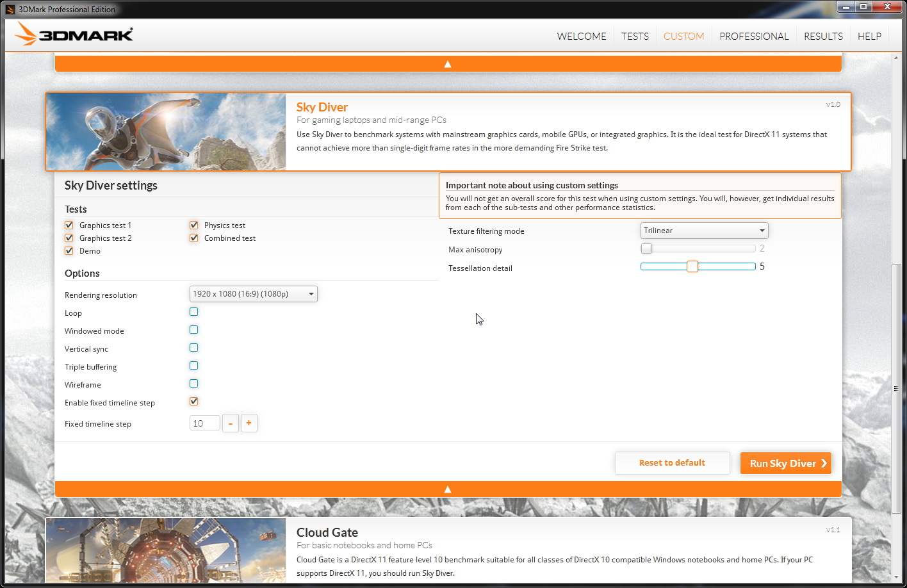The height and width of the screenshot is (588, 907).
Task: Click the Sky Diver banner thumbnail
Action: (166, 132)
